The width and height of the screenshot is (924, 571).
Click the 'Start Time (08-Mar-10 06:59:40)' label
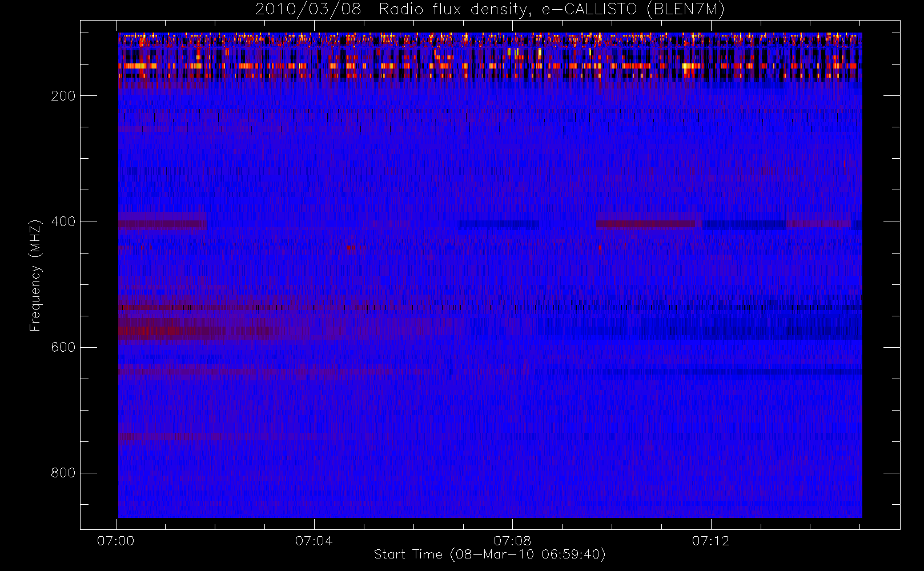[490, 554]
